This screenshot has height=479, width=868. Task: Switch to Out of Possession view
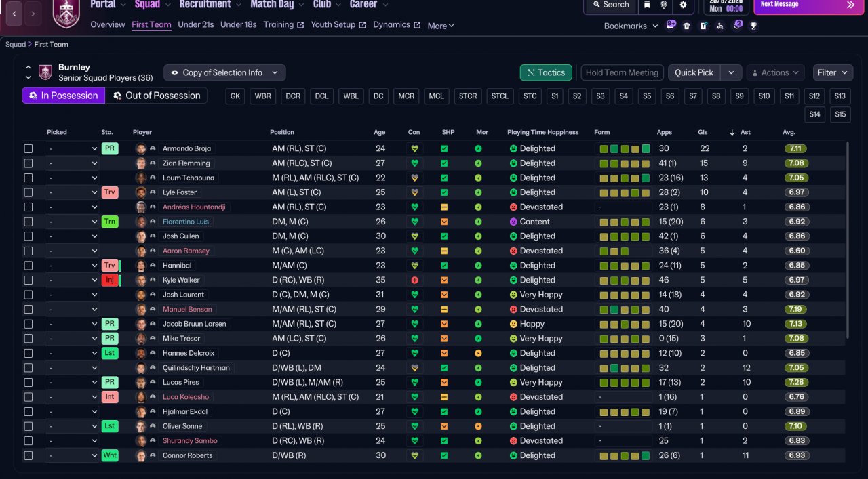tap(157, 96)
